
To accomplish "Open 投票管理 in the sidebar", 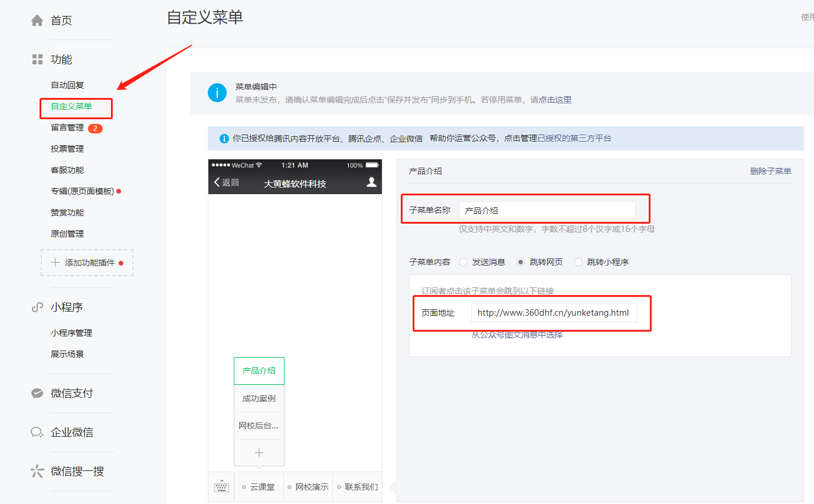I will (x=67, y=149).
